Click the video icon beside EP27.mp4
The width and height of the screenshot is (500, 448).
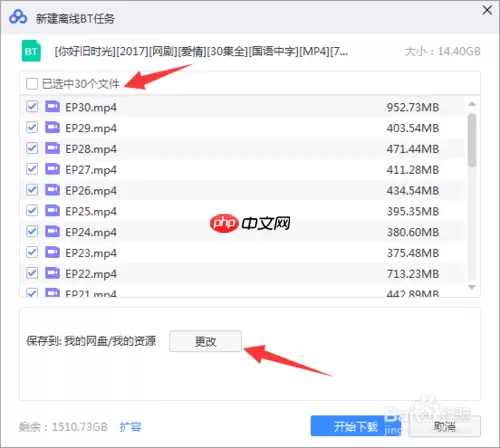52,169
